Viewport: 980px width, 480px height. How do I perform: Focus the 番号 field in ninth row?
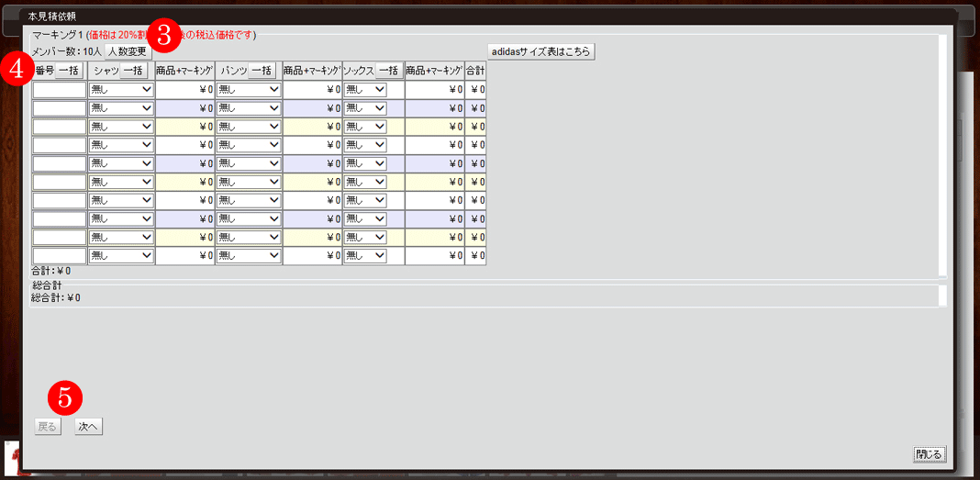coord(60,237)
